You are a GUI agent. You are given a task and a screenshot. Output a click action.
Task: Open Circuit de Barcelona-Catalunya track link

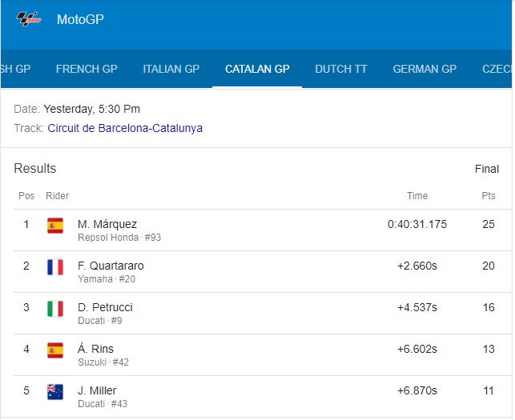click(x=125, y=128)
